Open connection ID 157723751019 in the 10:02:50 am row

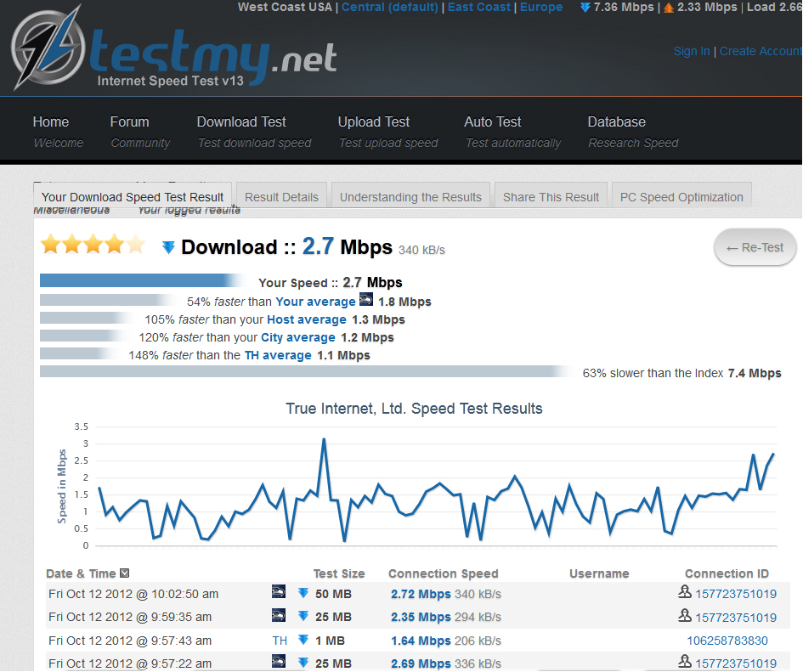tap(736, 594)
